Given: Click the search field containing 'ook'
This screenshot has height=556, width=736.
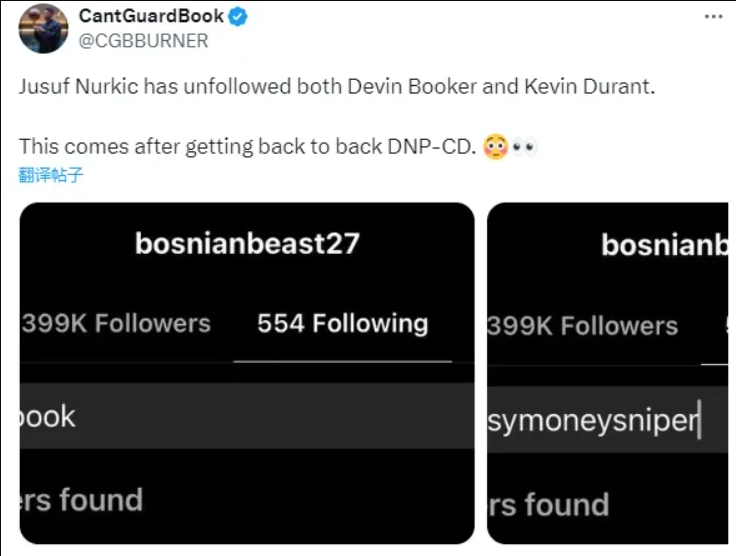Looking at the screenshot, I should tap(247, 416).
